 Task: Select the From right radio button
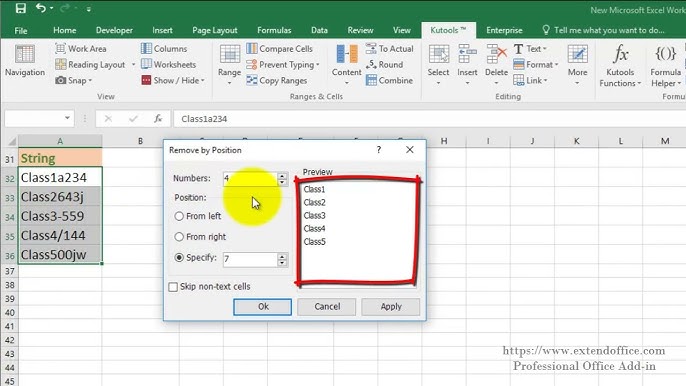pyautogui.click(x=179, y=237)
